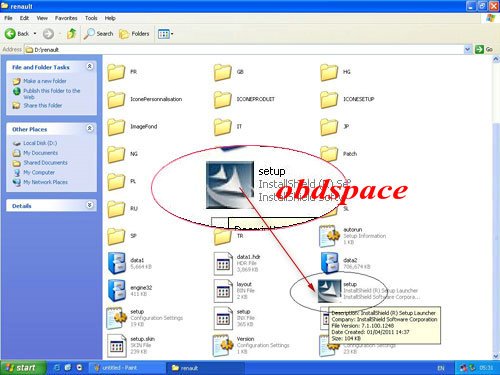Open My Documents link
The width and height of the screenshot is (500, 375).
pyautogui.click(x=40, y=153)
